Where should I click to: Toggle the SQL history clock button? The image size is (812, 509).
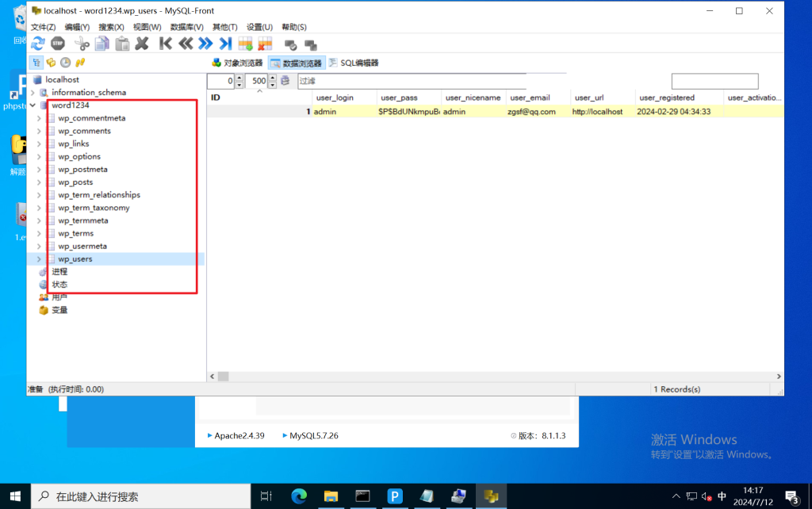(65, 63)
